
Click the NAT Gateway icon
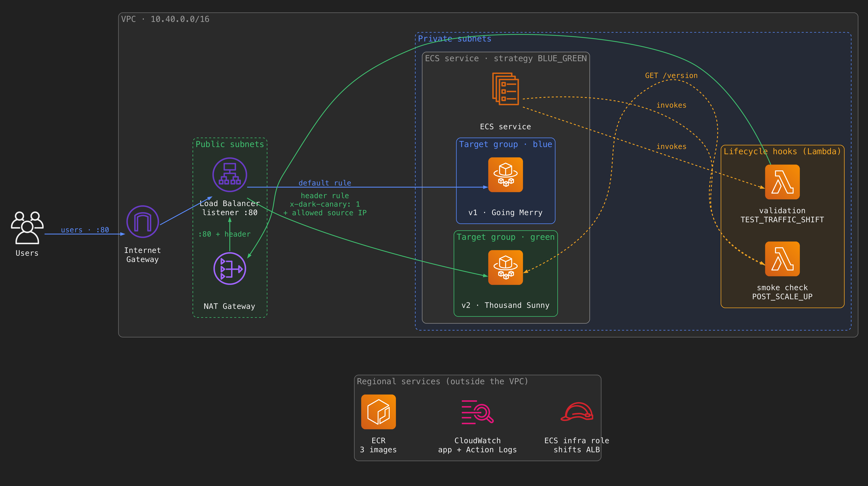(230, 268)
